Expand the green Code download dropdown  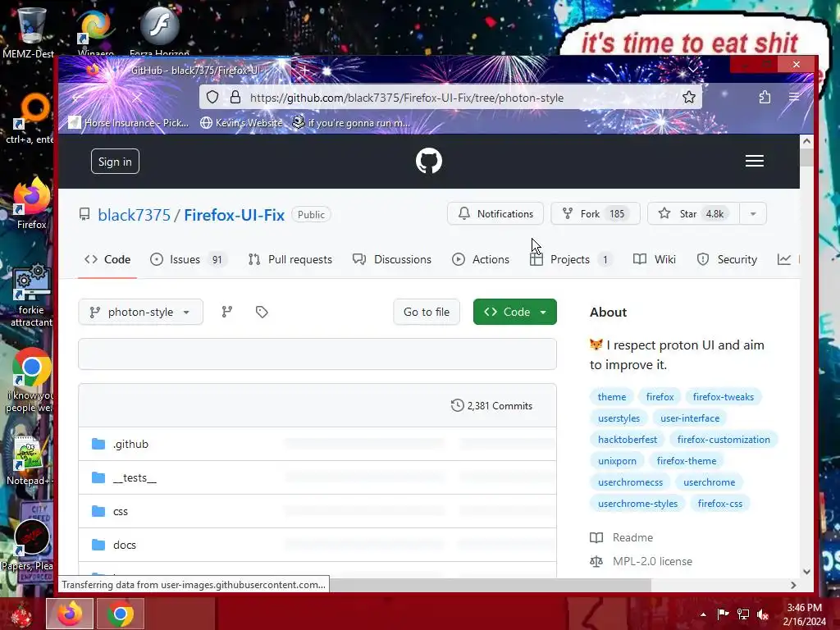(x=515, y=312)
